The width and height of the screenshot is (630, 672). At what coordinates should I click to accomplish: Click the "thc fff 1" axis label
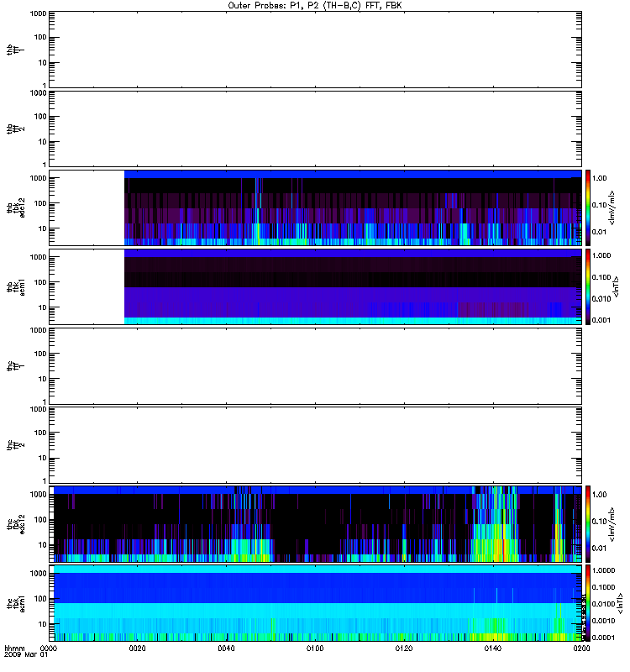(x=15, y=366)
